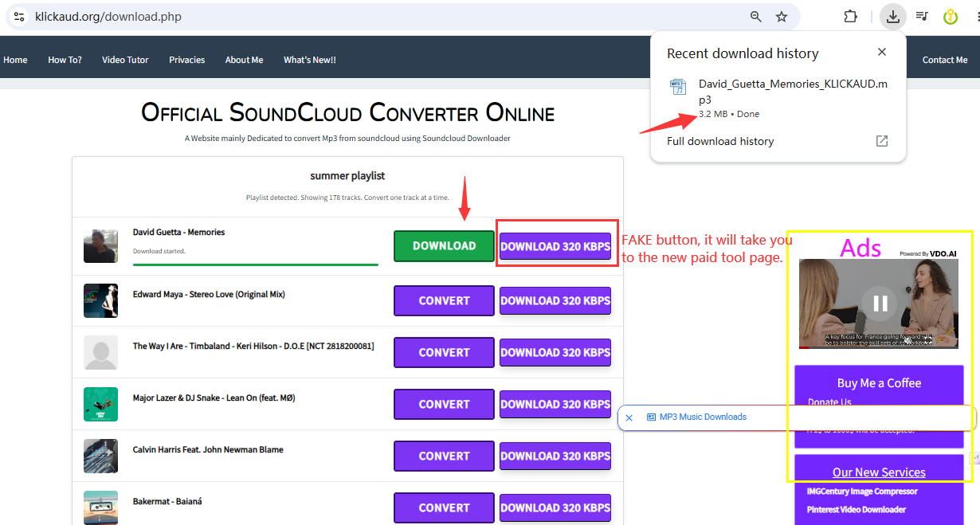Open the Contact Me menu item
This screenshot has height=525, width=980.
pyautogui.click(x=945, y=60)
